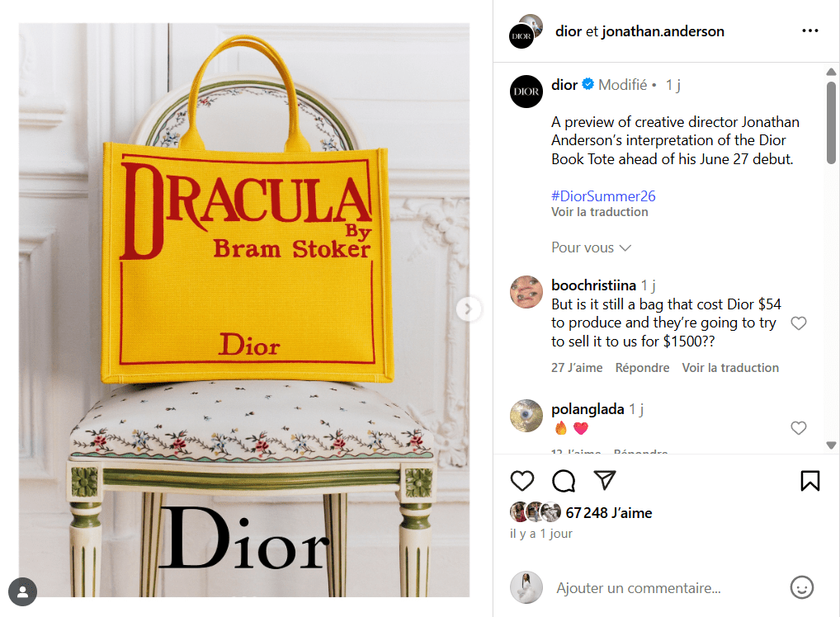
Task: Reply to boochristiina's comment with Répondre
Action: (642, 368)
